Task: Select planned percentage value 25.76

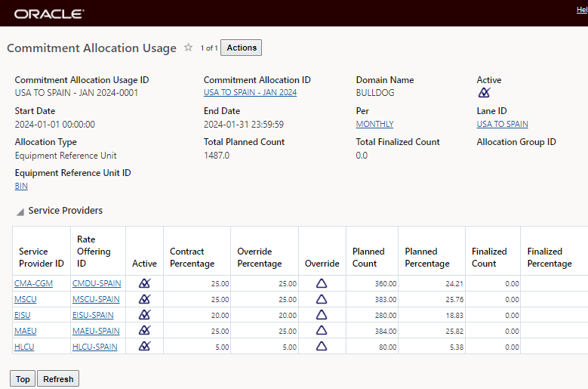Action: (454, 300)
